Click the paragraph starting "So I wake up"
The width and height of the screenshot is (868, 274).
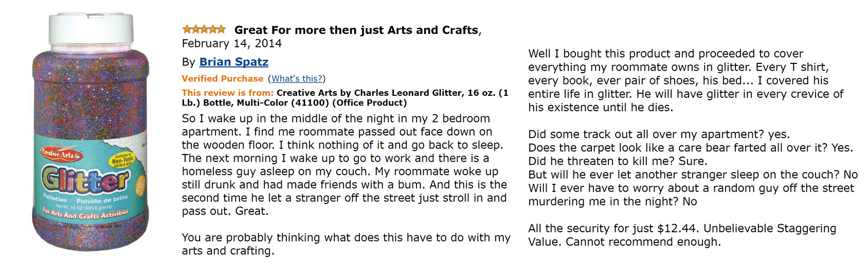[343, 165]
